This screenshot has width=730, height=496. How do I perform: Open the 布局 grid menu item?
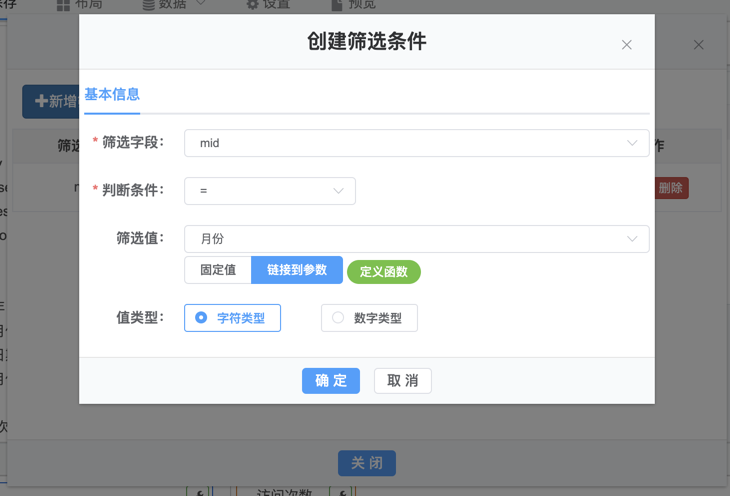(80, 4)
